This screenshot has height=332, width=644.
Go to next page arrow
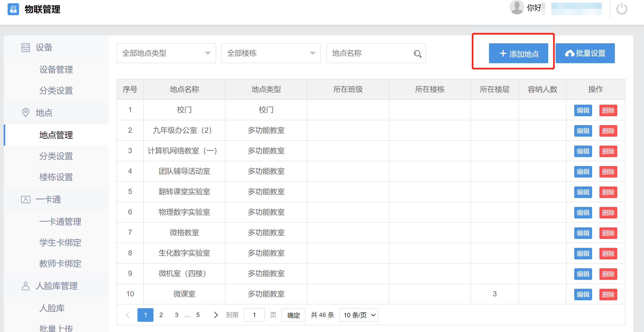tap(216, 315)
